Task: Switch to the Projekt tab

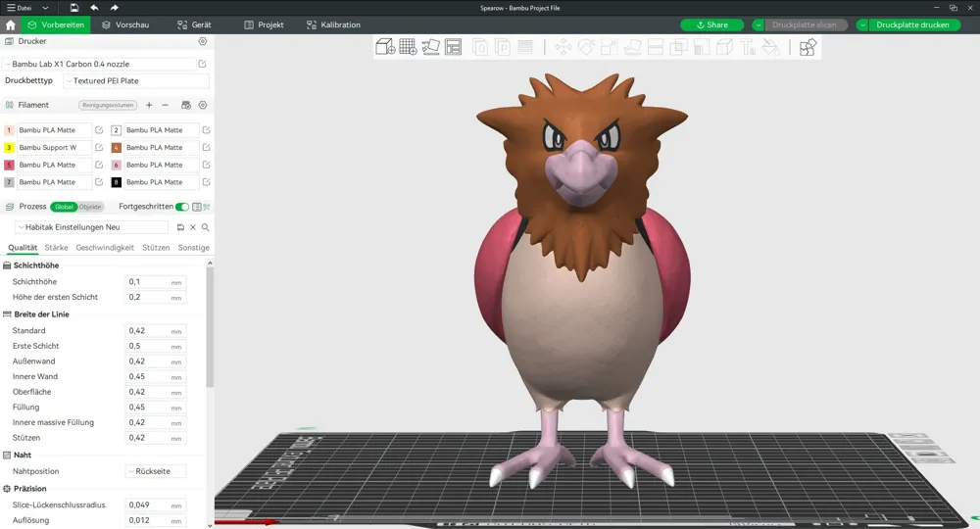Action: pos(264,25)
